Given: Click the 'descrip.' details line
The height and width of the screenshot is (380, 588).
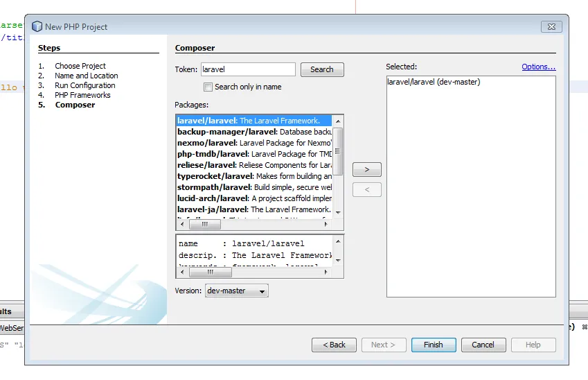Looking at the screenshot, I should 255,255.
